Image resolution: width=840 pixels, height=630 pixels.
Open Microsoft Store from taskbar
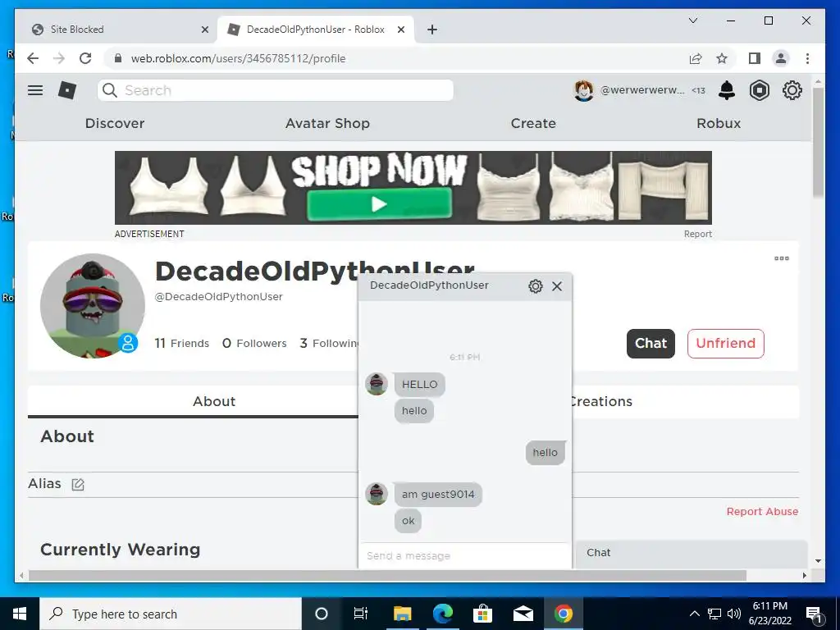pos(482,614)
